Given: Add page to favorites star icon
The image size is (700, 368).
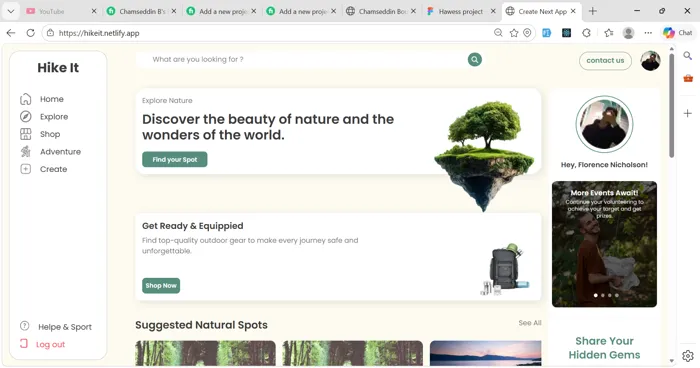Looking at the screenshot, I should pyautogui.click(x=514, y=33).
